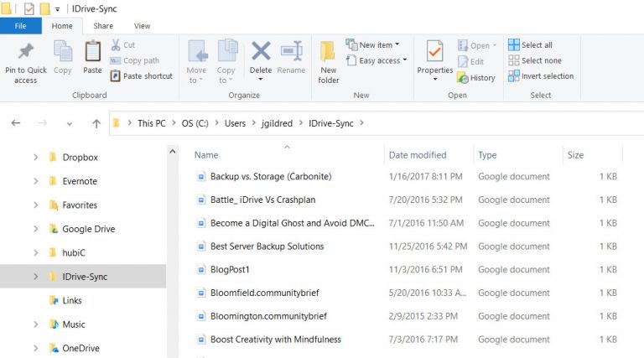Click Properties dropdown arrow under label

pos(435,80)
